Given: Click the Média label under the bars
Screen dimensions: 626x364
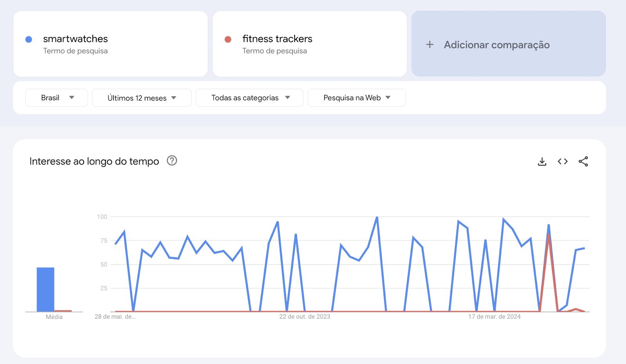Looking at the screenshot, I should 54,317.
